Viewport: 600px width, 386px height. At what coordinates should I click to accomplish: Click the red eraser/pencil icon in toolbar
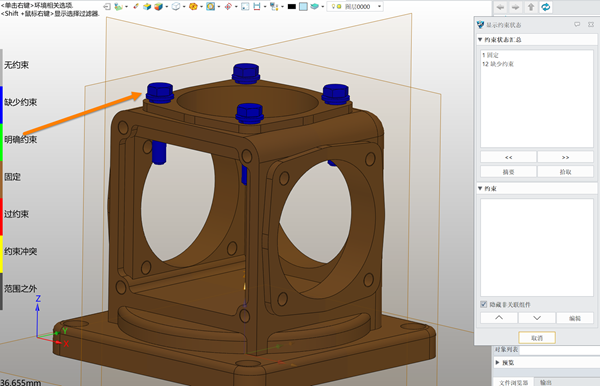click(136, 7)
